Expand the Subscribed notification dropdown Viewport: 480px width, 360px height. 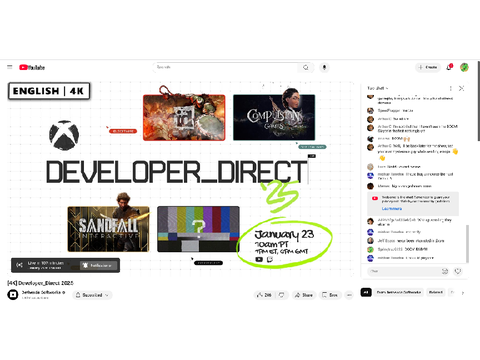coord(92,295)
